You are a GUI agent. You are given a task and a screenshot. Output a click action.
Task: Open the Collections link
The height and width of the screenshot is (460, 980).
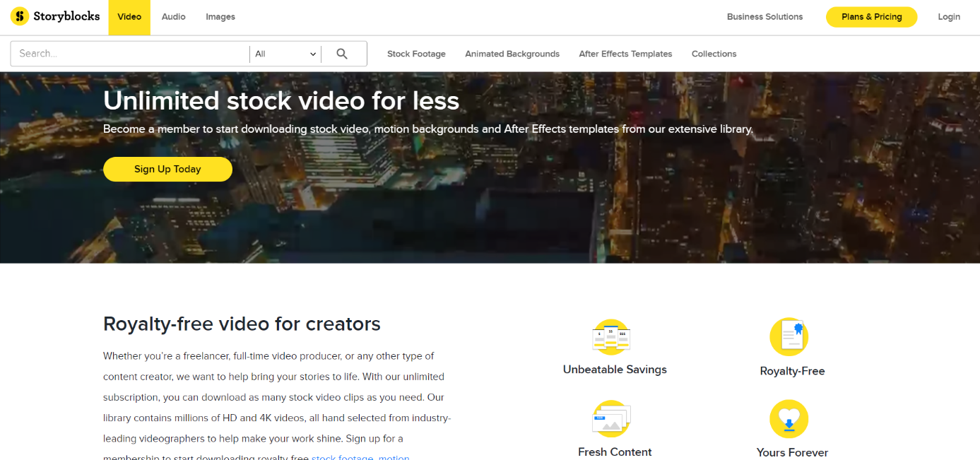pyautogui.click(x=714, y=54)
